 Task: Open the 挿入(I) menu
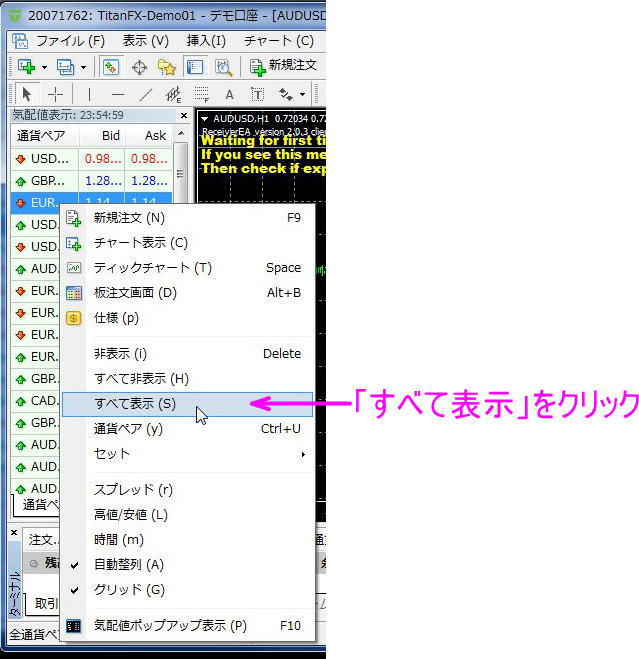click(x=206, y=41)
